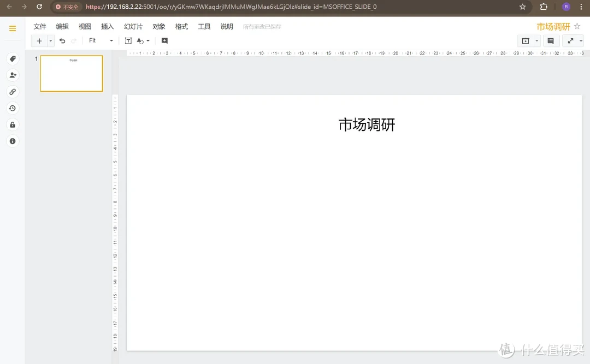Click the external links sidebar icon

[x=12, y=92]
